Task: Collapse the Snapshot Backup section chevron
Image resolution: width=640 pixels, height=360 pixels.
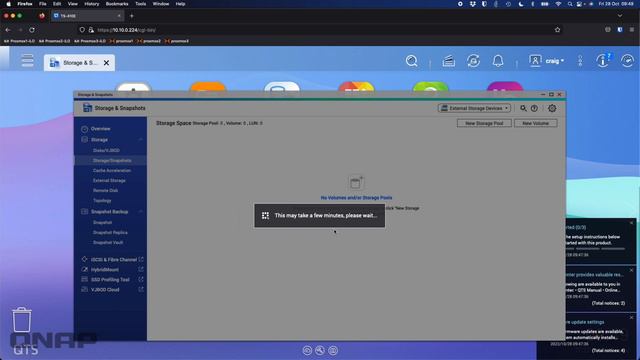Action: (141, 212)
